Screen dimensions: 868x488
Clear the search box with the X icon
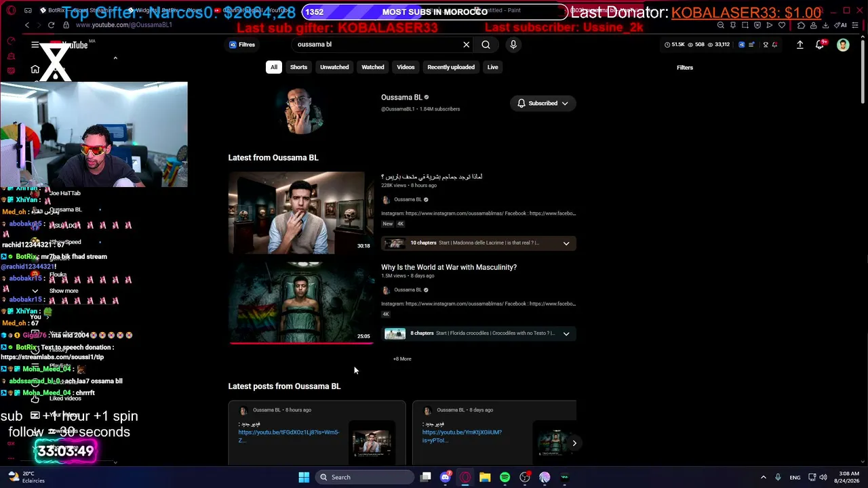pos(467,45)
